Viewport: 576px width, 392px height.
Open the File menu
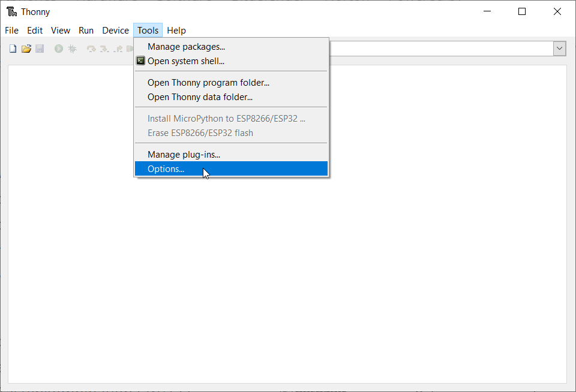[11, 31]
